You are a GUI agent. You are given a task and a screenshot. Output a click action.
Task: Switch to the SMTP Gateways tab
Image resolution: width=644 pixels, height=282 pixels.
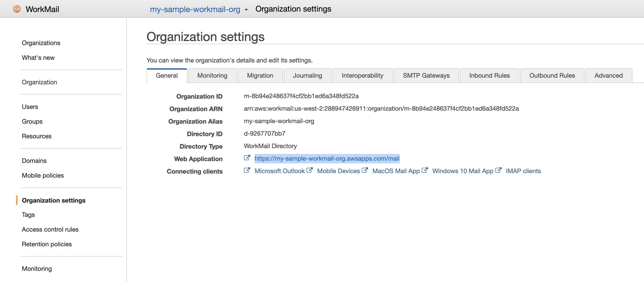[426, 75]
